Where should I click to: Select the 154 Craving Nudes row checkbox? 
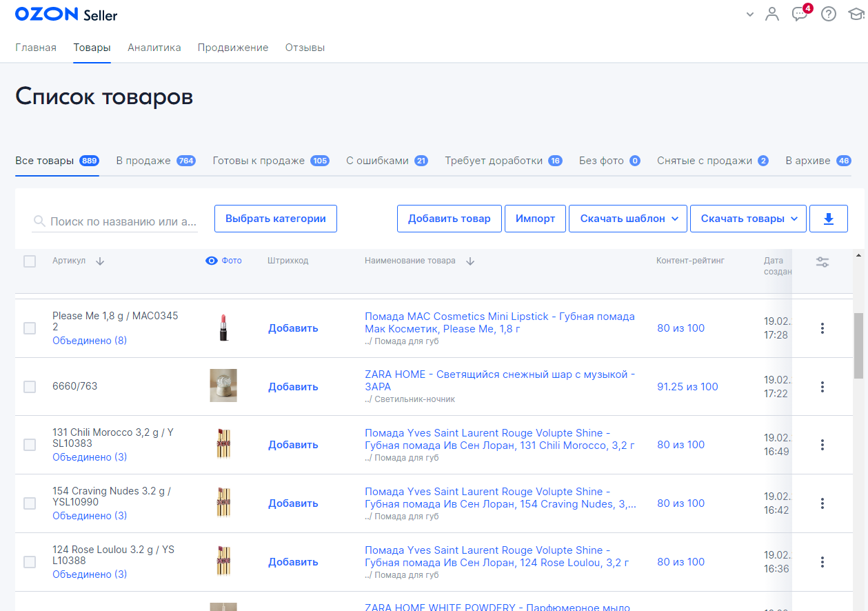click(30, 503)
